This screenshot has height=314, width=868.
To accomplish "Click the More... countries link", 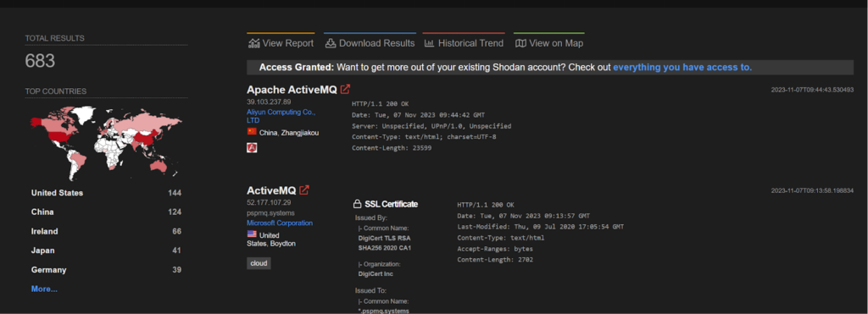I will point(44,289).
